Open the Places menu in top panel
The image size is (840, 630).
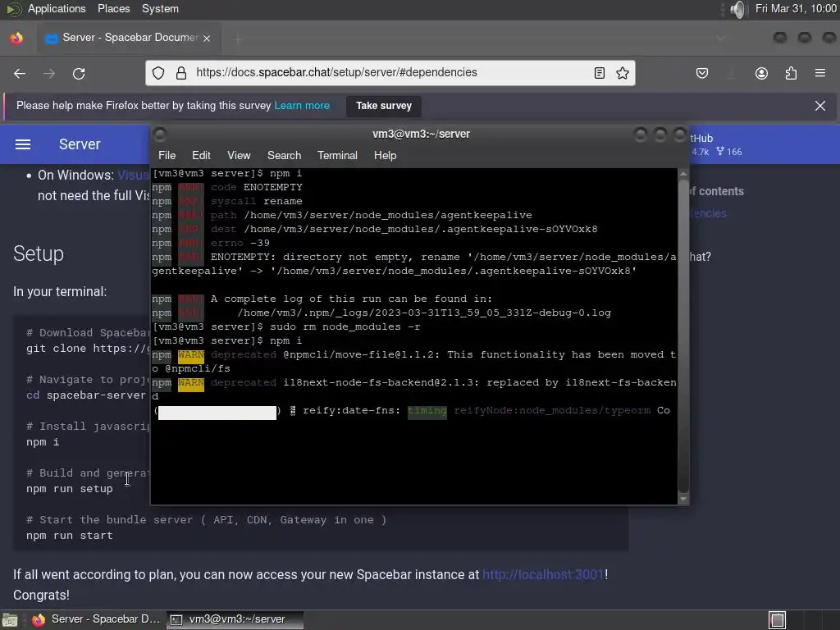(x=113, y=8)
